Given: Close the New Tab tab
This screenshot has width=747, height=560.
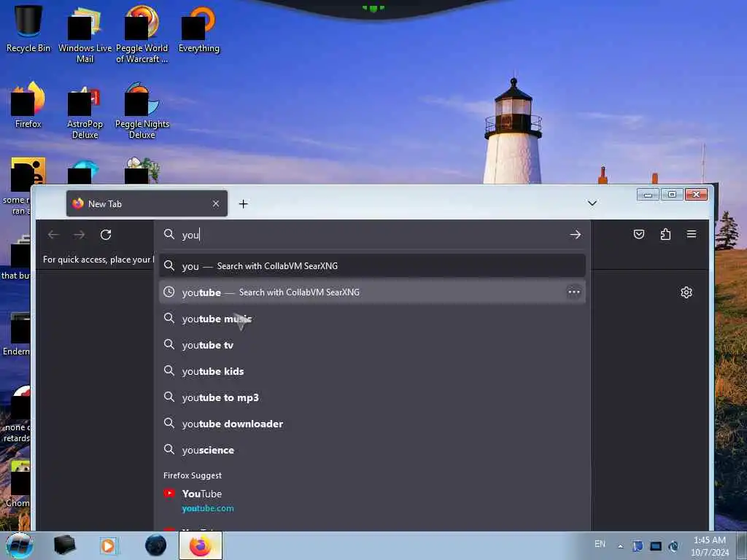Looking at the screenshot, I should (x=216, y=204).
